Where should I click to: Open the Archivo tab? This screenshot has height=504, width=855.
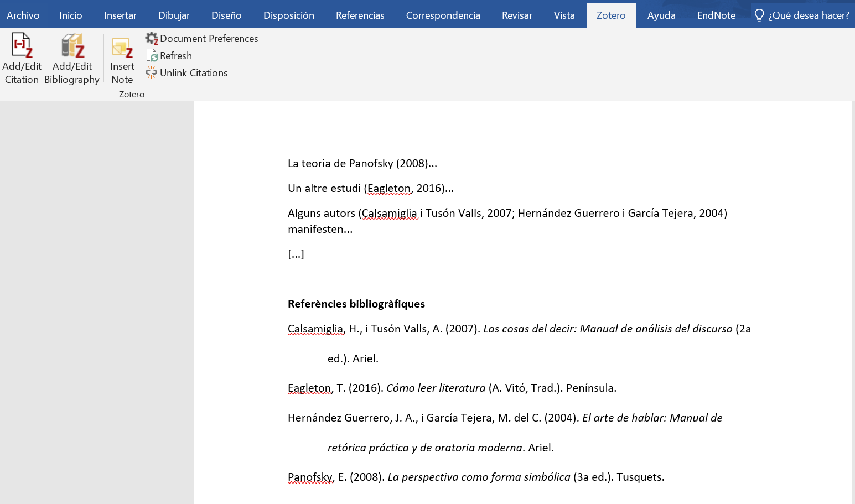23,15
